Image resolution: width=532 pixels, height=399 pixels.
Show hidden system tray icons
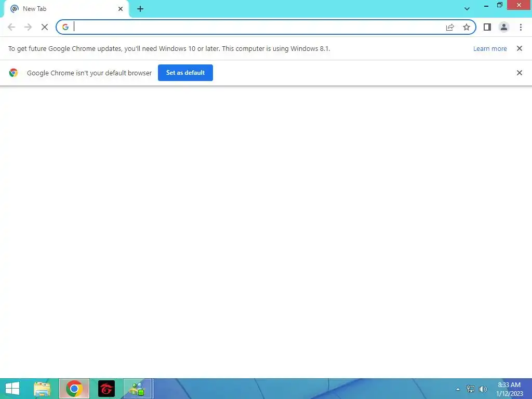(x=458, y=389)
